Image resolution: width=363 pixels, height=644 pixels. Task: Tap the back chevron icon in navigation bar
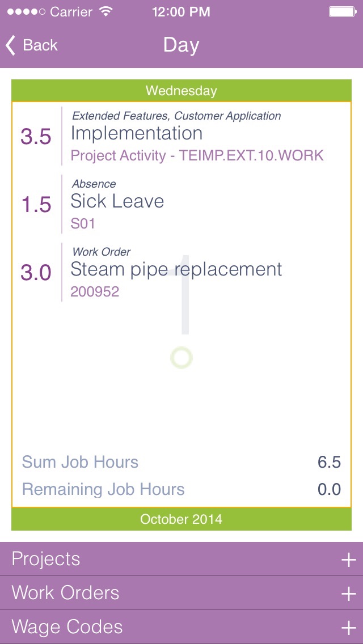tap(9, 44)
